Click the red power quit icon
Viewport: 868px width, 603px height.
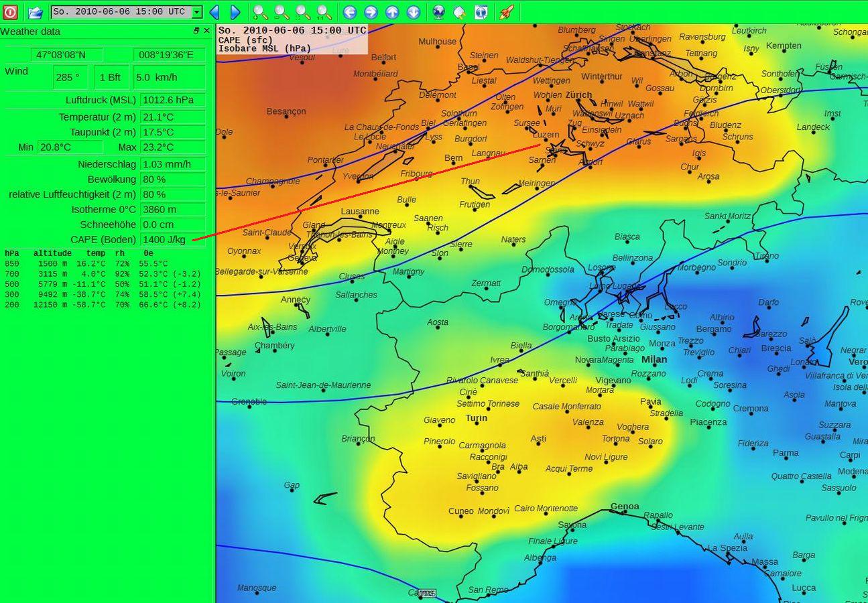coord(10,11)
